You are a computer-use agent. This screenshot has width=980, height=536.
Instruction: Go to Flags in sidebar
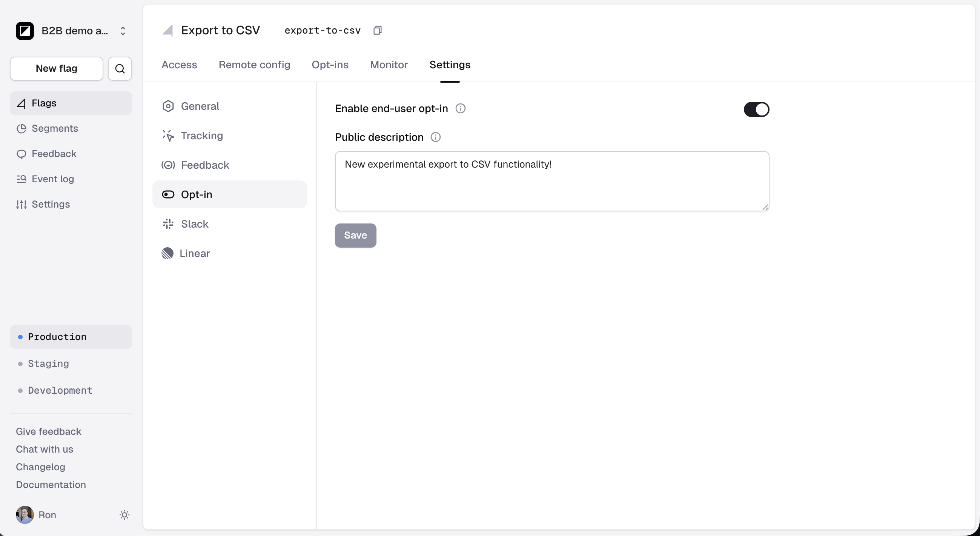(x=71, y=103)
